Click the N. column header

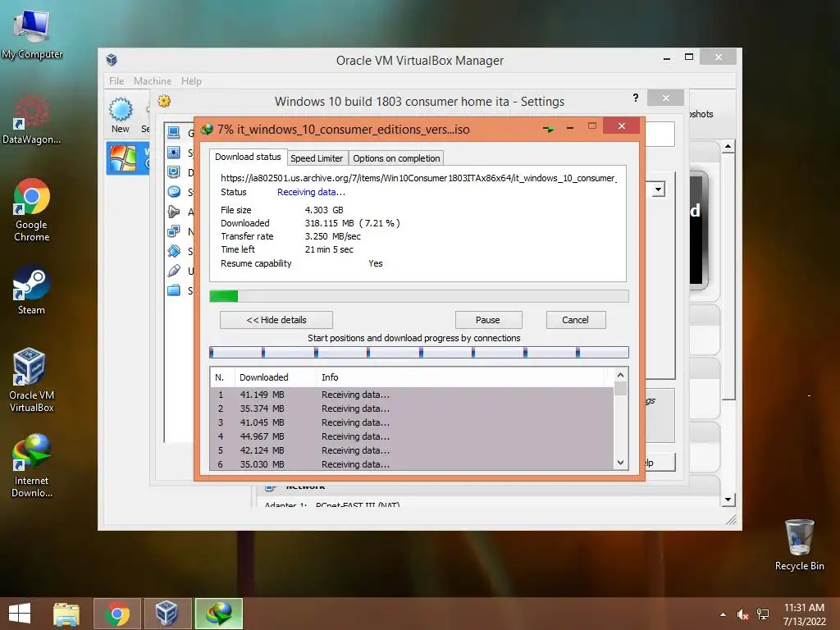(x=222, y=377)
